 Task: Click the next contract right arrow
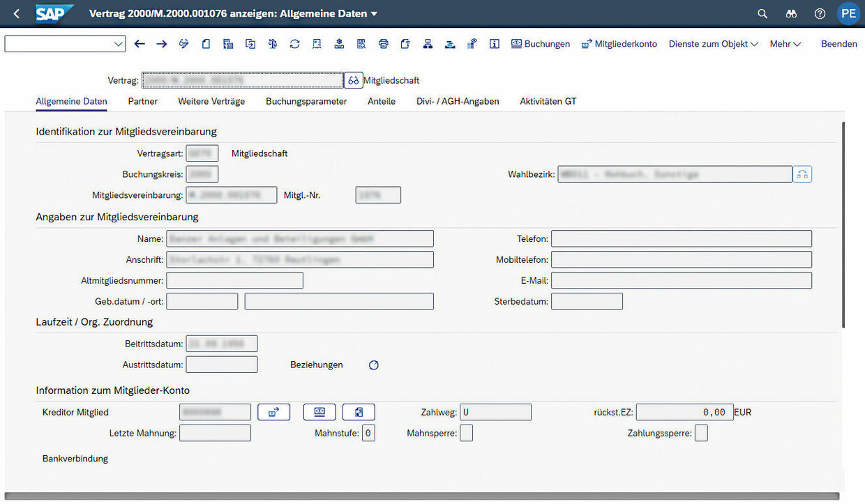click(162, 44)
